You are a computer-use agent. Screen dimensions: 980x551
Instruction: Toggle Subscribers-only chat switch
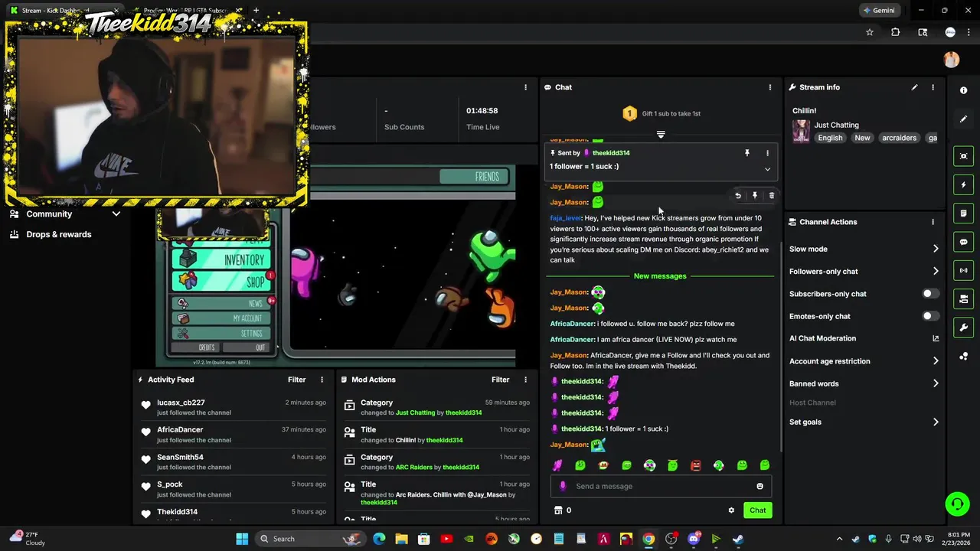(930, 294)
